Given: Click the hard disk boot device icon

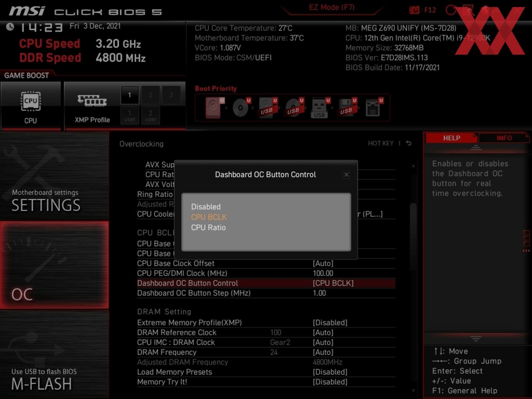Looking at the screenshot, I should click(x=214, y=107).
